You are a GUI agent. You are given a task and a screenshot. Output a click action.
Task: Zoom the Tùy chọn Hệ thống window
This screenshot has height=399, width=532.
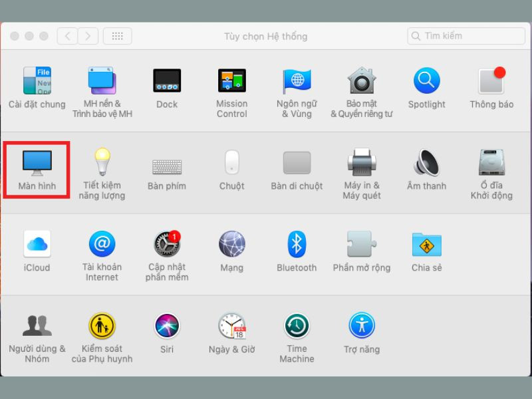tap(44, 36)
